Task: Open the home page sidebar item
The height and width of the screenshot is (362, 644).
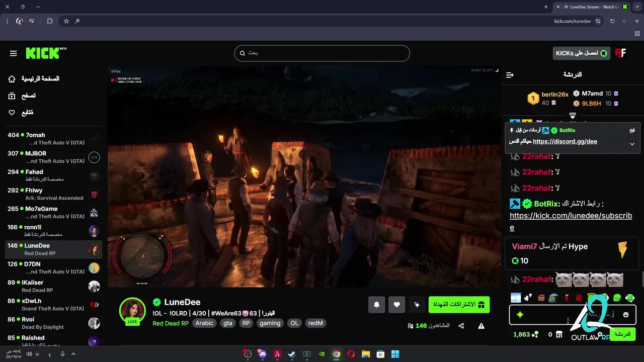Action: point(34,79)
